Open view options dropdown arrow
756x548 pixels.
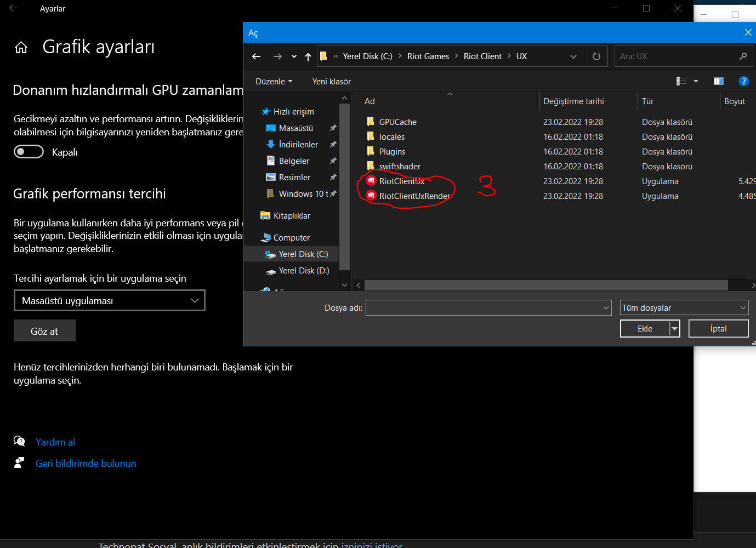(696, 81)
